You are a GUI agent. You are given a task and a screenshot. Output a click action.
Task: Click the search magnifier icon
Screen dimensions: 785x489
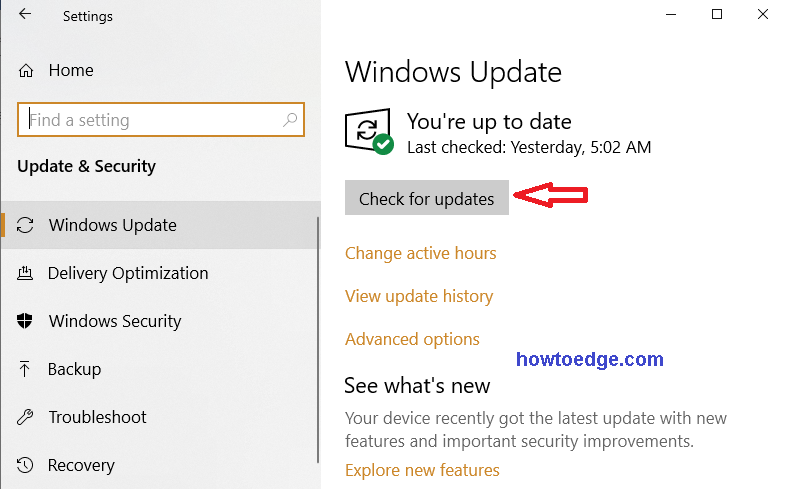(290, 120)
